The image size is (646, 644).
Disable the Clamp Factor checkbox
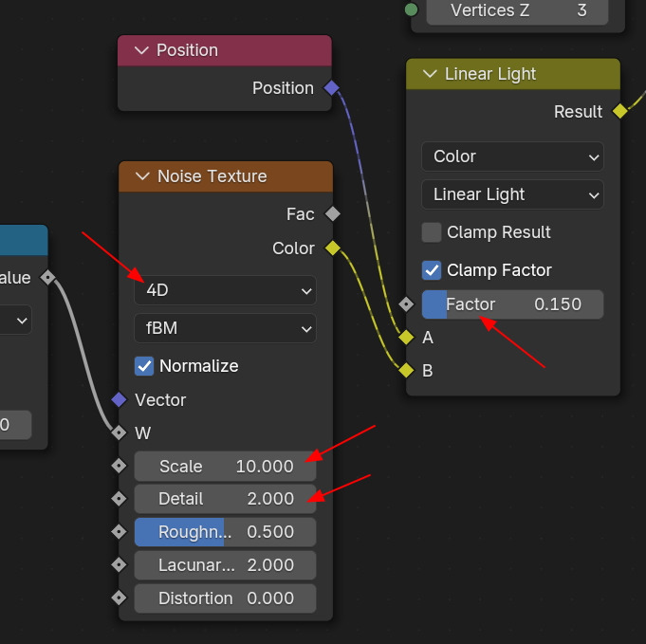coord(432,270)
